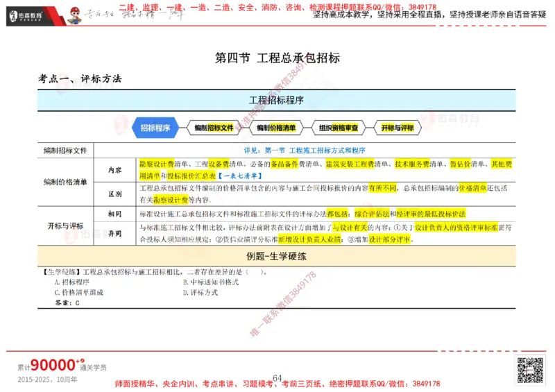Choose answer option A. 招标程序

(72, 282)
